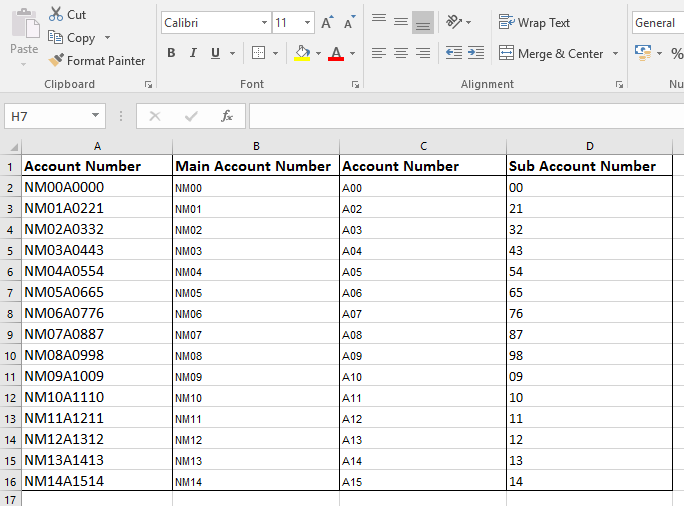The width and height of the screenshot is (684, 506).
Task: Select column C header
Action: click(x=423, y=147)
